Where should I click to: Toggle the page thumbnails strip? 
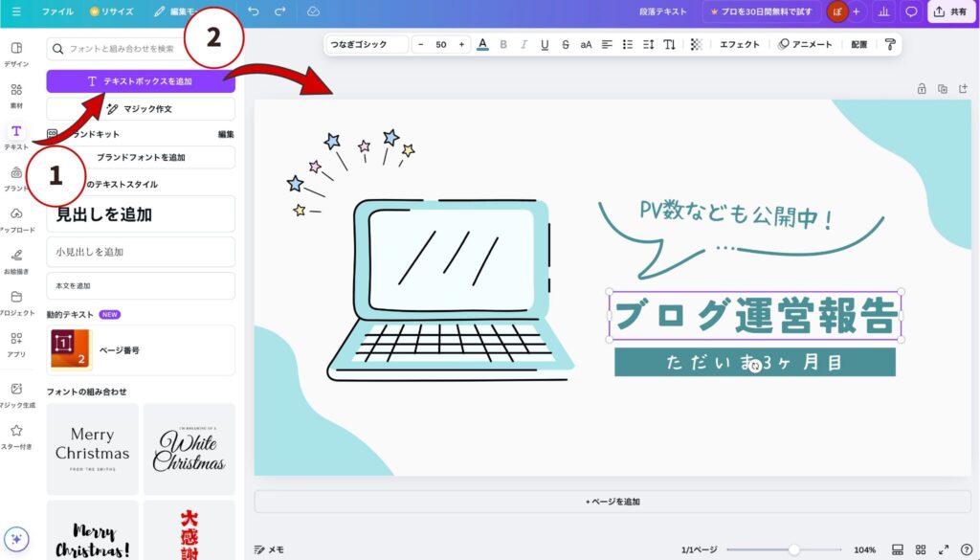(898, 550)
